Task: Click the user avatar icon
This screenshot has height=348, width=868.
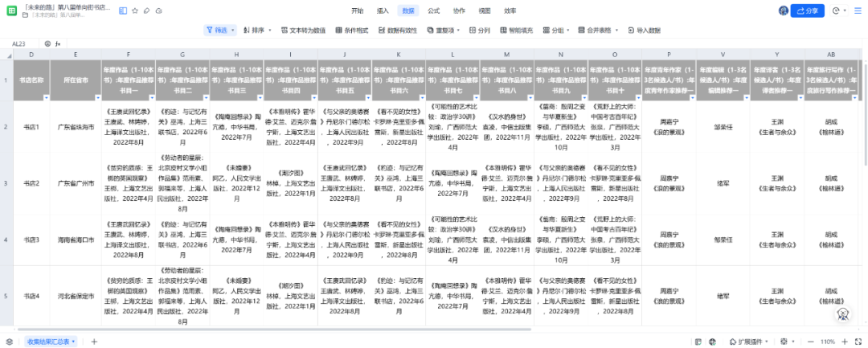Action: [783, 10]
